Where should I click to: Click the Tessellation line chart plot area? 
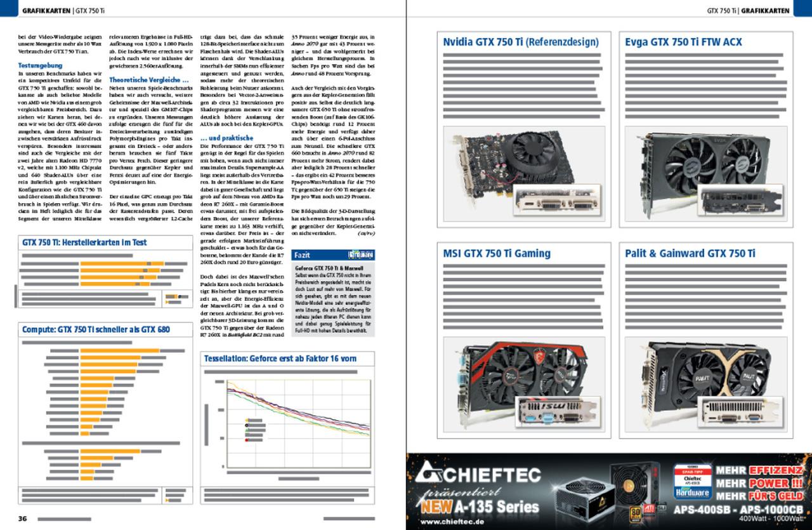click(299, 424)
